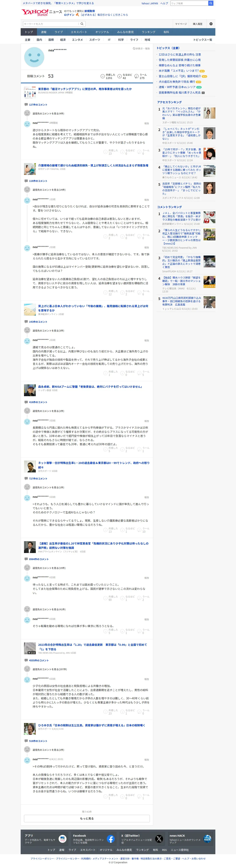Open 4555件のコメント link

(39, 660)
